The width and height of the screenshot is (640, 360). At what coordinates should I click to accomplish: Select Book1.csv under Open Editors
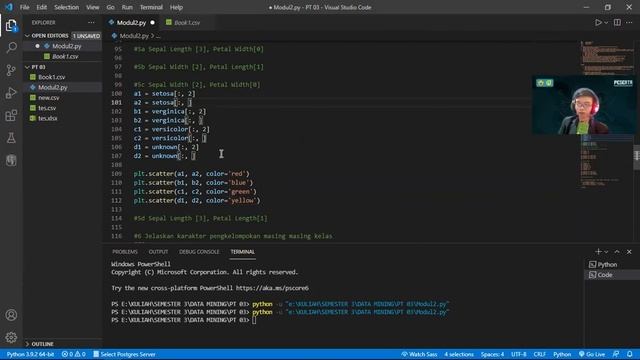tap(65, 56)
